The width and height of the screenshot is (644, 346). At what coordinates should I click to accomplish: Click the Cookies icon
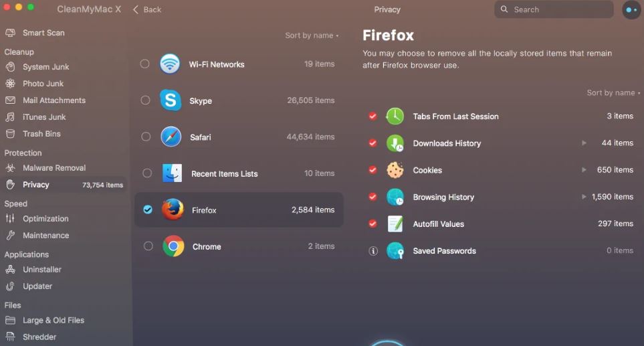[395, 170]
